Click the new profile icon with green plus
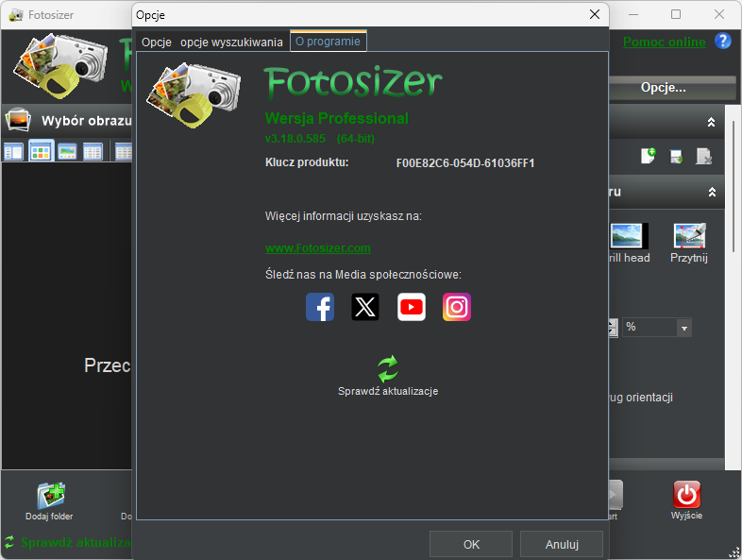Screen dimensions: 742x560 tap(649, 155)
